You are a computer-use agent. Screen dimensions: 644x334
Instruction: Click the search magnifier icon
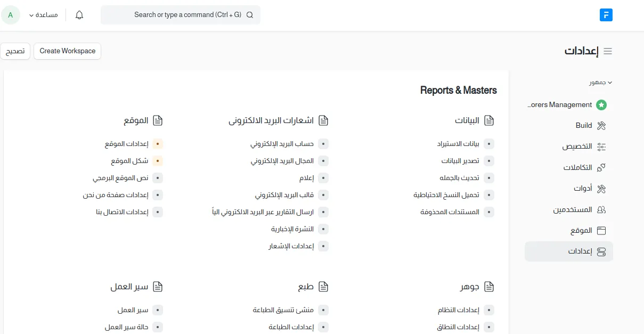[250, 15]
